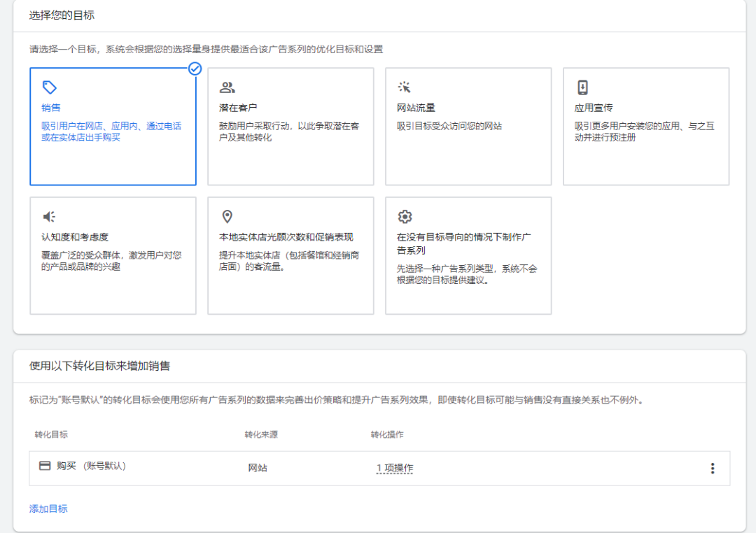
Task: Click the megaphone icon for 认知度和考虑度
Action: point(49,217)
